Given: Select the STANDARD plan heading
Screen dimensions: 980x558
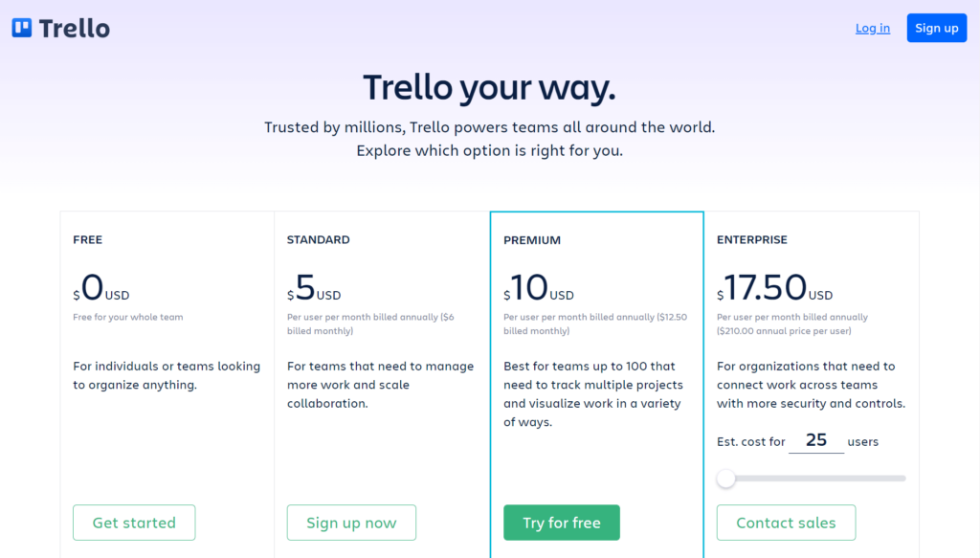Looking at the screenshot, I should tap(318, 239).
